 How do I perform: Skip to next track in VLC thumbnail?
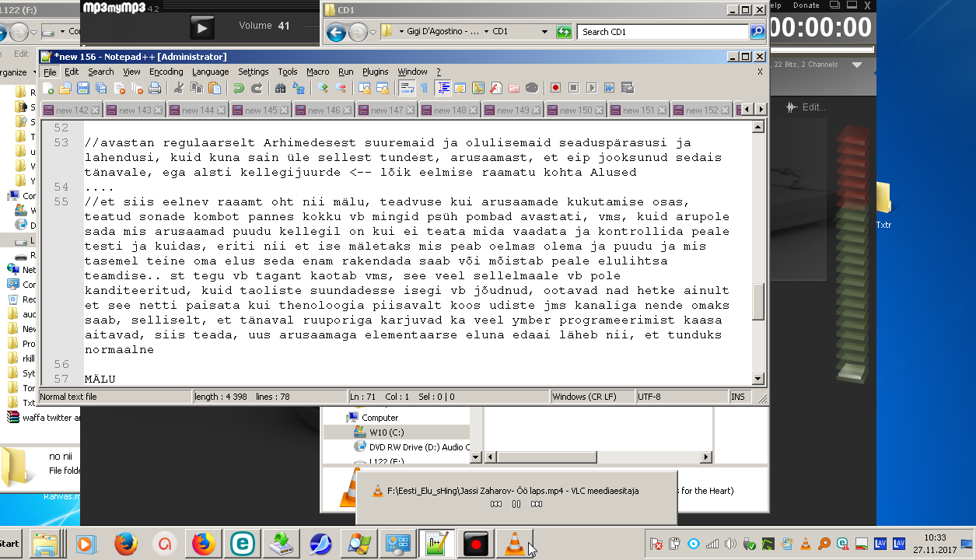(x=536, y=504)
